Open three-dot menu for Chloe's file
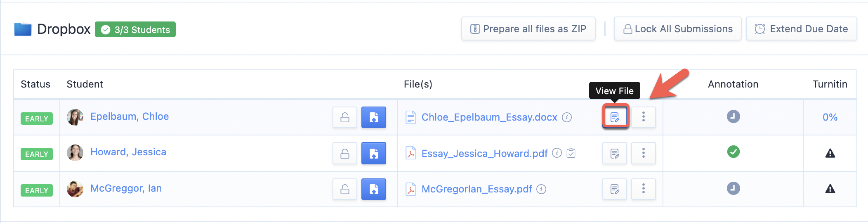Image resolution: width=868 pixels, height=223 pixels. tap(644, 117)
